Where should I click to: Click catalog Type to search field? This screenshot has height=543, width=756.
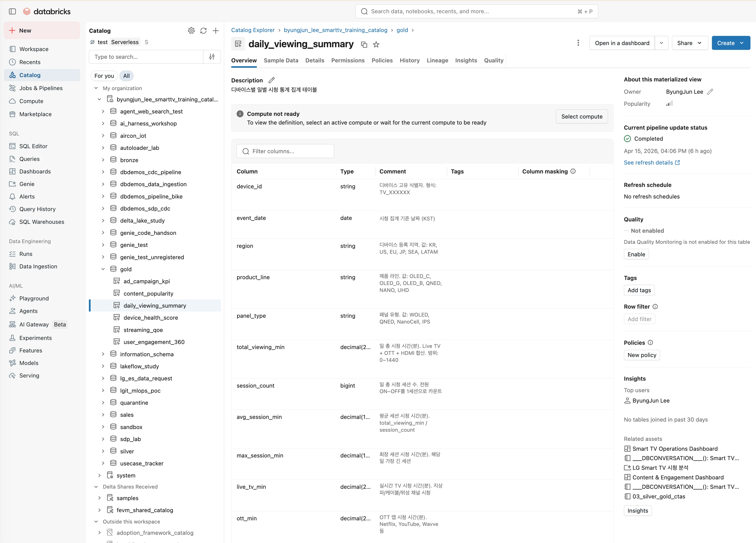(x=146, y=57)
